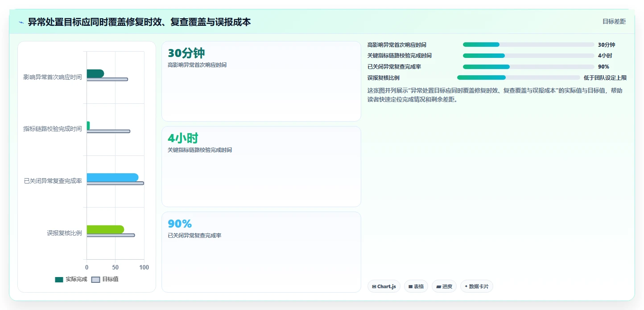Viewport: 644px width, 310px height.
Task: Click card caption 已关闭异常复查完成率
Action: coord(194,236)
